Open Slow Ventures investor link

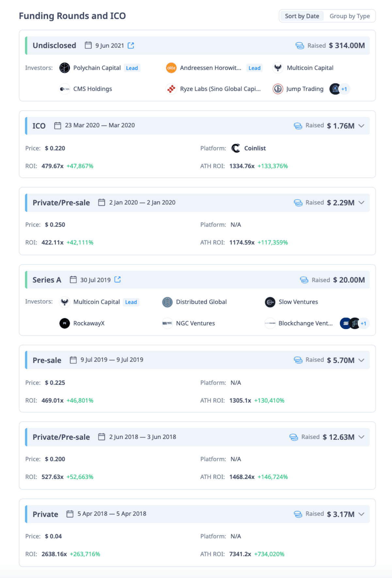point(298,302)
